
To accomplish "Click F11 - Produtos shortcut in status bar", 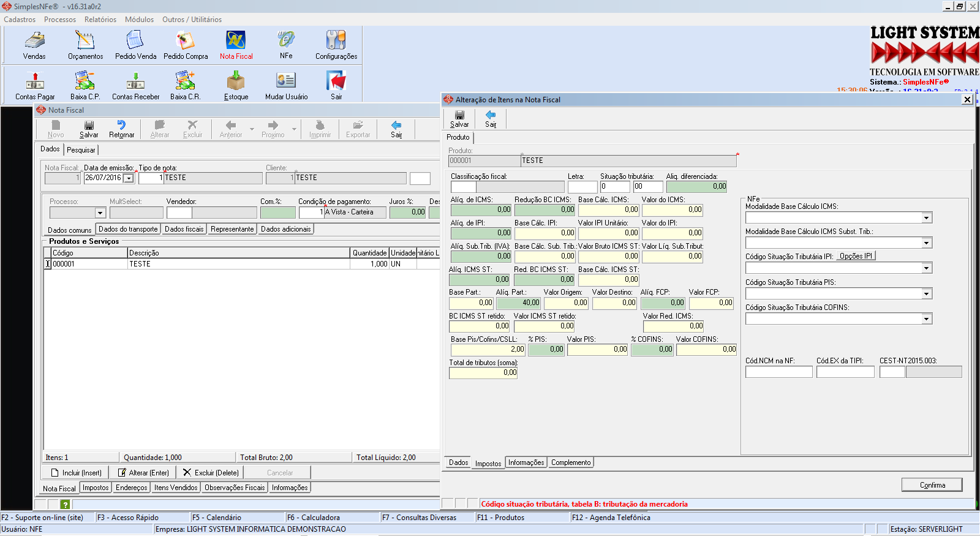I will point(500,518).
